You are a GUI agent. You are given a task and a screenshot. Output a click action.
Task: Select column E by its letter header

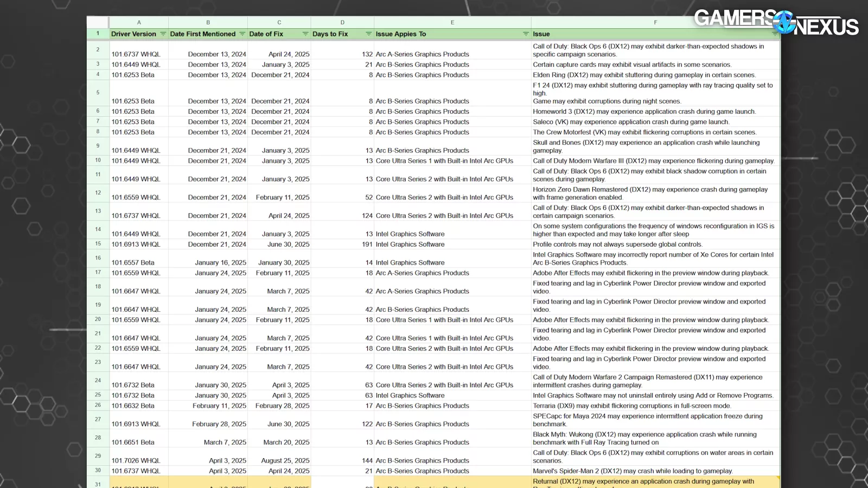coord(452,22)
